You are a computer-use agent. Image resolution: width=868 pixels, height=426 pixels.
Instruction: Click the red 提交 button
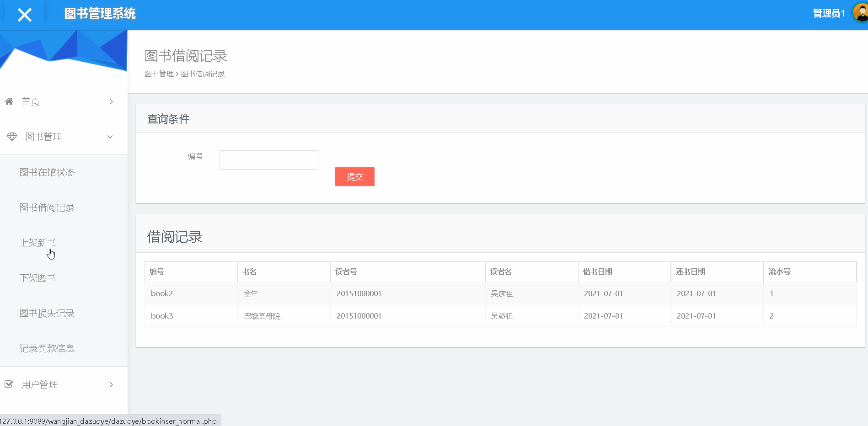(x=355, y=176)
